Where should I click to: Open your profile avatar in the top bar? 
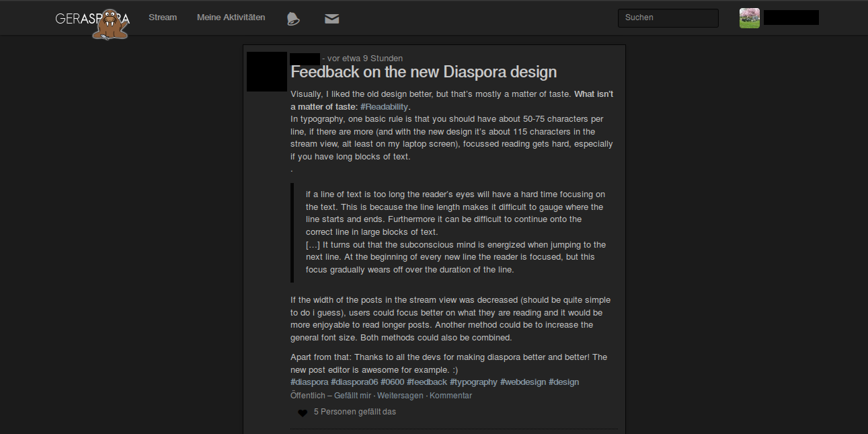click(749, 17)
